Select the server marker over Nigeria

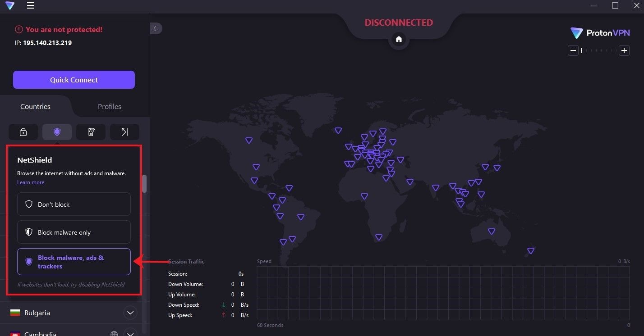364,196
